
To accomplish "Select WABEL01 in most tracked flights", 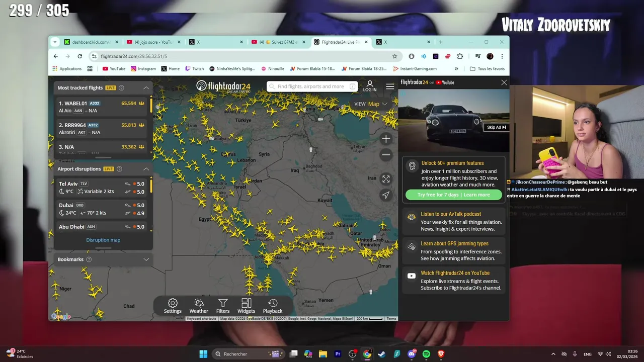I will click(102, 107).
